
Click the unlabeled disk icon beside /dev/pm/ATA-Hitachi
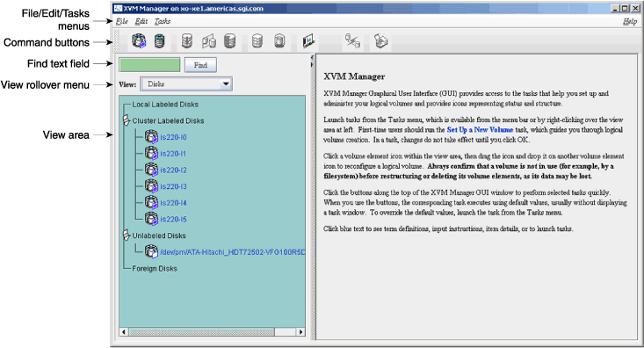click(x=151, y=251)
